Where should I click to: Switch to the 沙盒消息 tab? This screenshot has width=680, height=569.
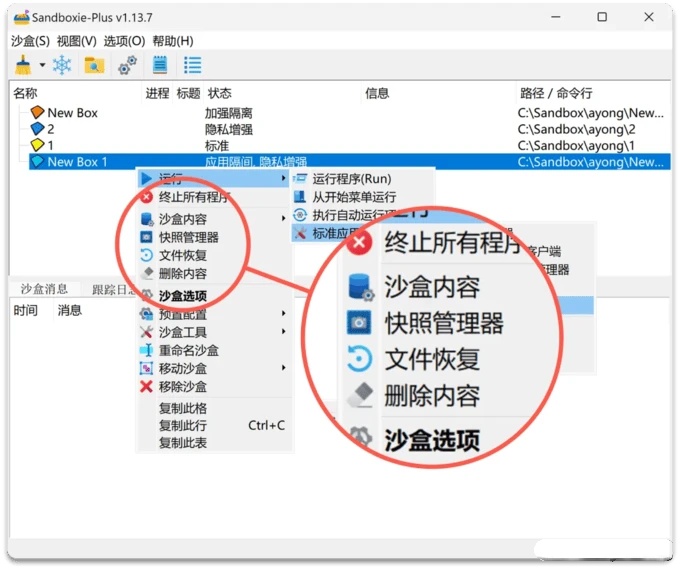pyautogui.click(x=44, y=289)
